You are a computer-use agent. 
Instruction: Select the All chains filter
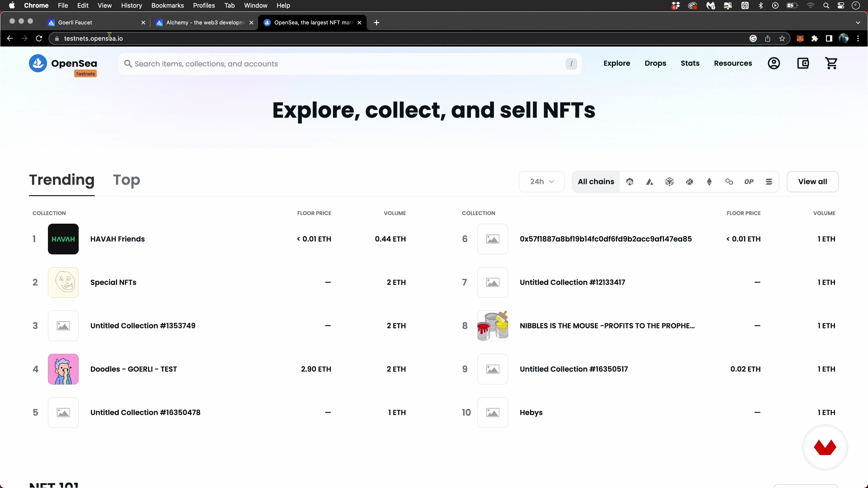596,182
